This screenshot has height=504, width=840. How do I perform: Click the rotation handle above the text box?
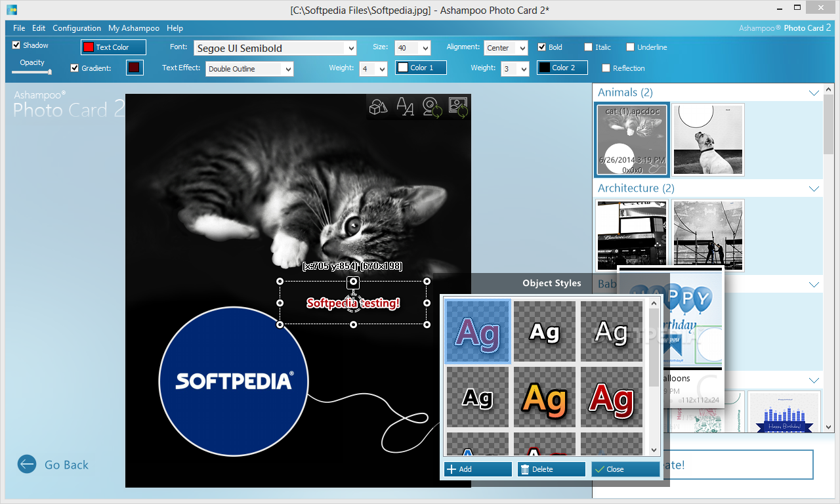(354, 282)
